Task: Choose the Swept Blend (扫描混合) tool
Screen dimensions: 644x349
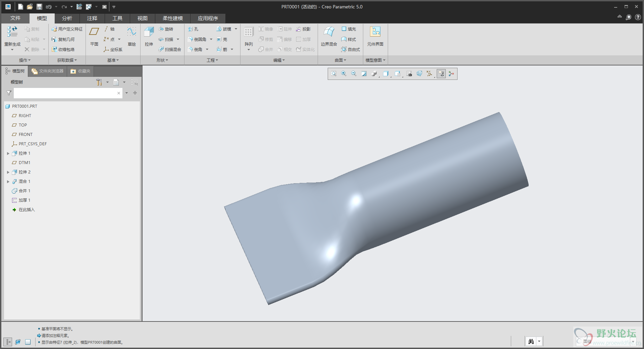Action: click(x=170, y=49)
